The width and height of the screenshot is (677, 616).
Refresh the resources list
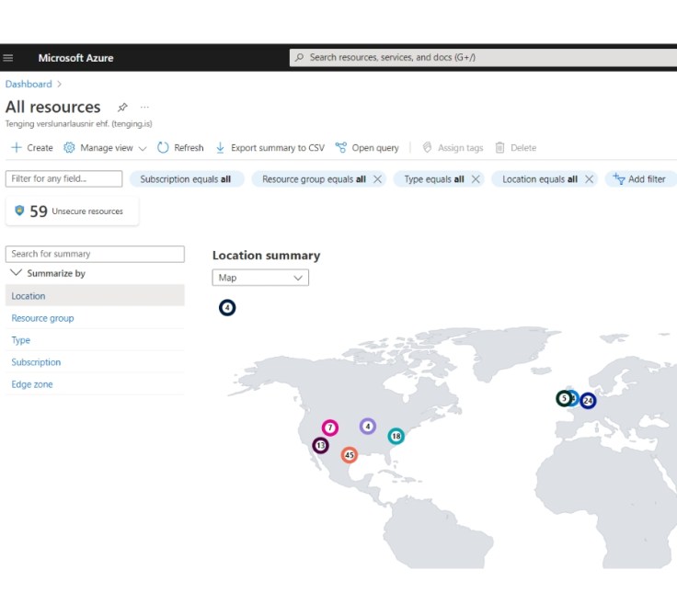[x=180, y=148]
